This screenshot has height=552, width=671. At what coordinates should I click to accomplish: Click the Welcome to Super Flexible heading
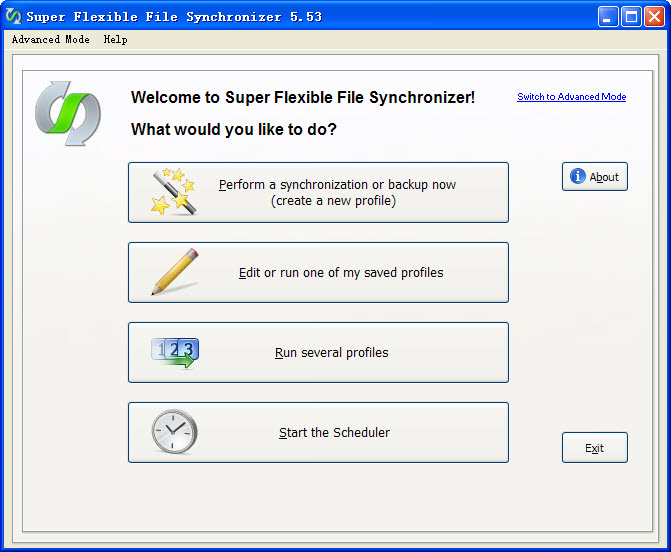[302, 97]
